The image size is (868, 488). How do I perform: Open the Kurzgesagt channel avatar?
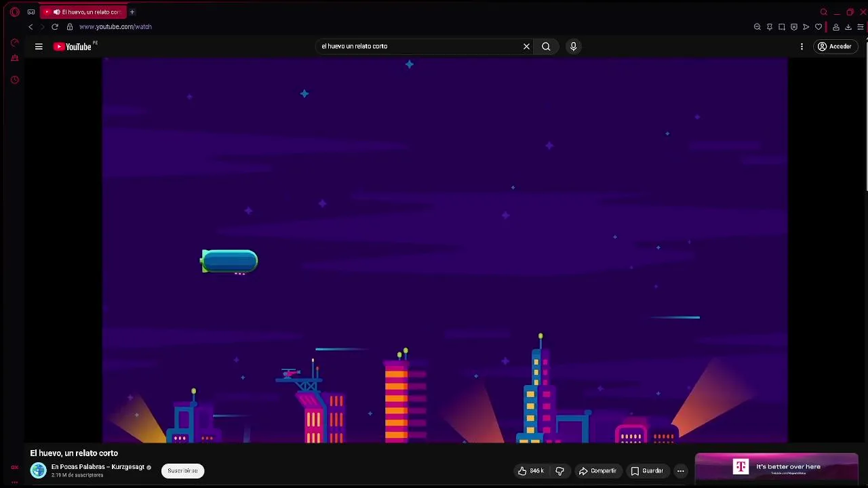[x=38, y=470]
